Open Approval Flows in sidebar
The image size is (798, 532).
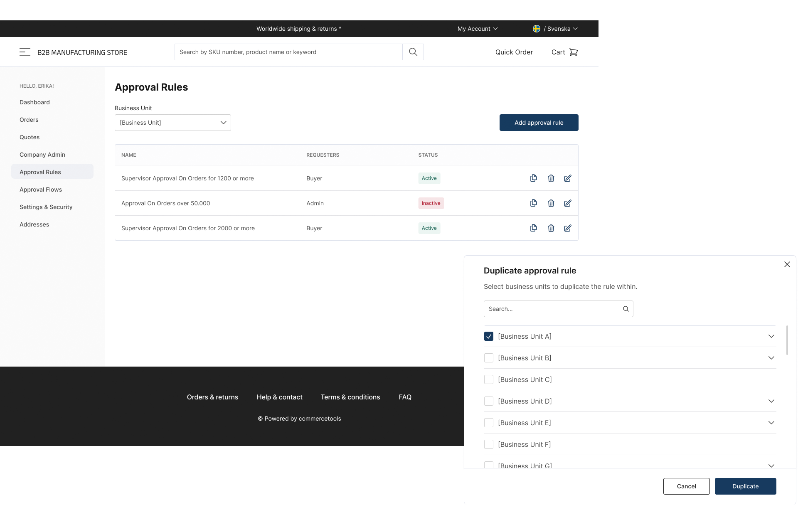[x=41, y=190]
